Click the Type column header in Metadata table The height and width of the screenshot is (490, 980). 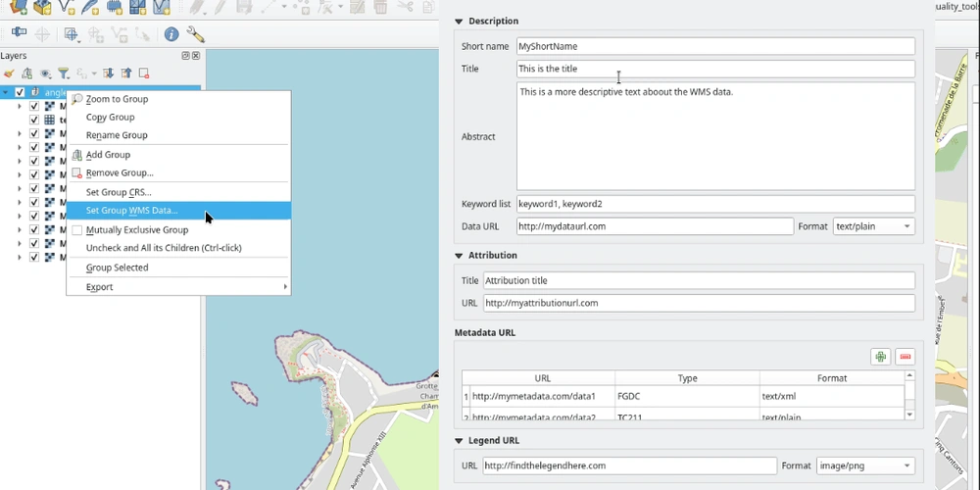point(688,378)
